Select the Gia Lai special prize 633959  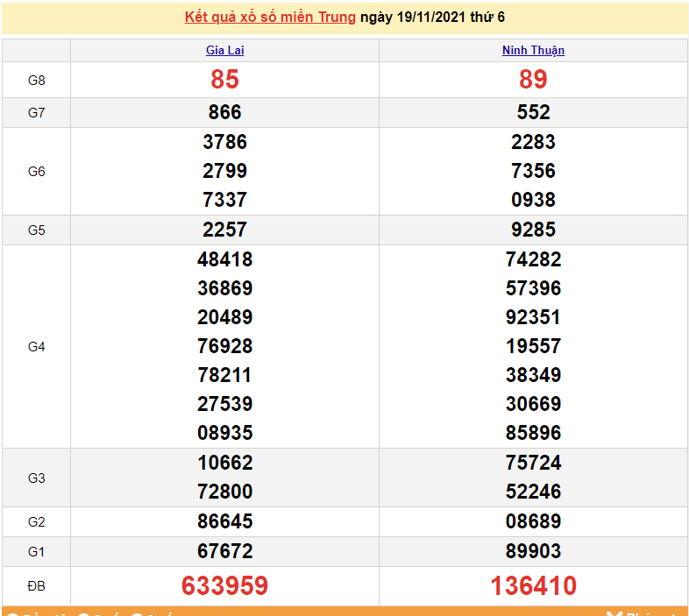pos(224,586)
